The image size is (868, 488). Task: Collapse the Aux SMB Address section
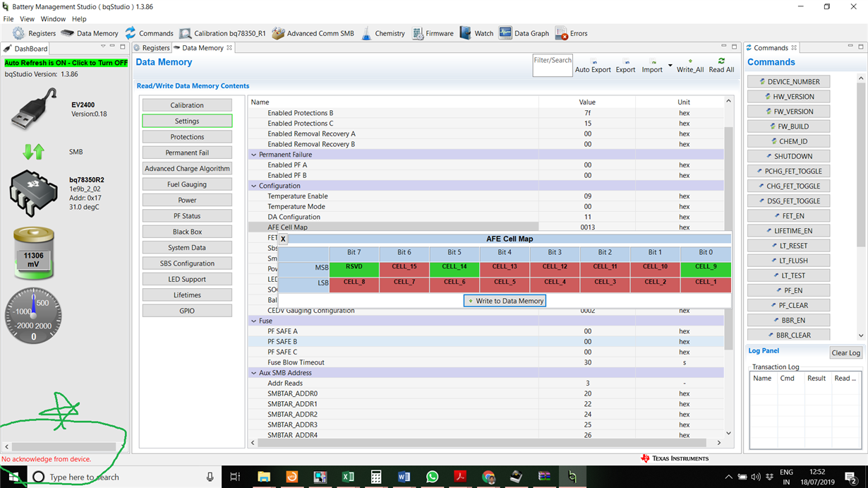pos(254,373)
